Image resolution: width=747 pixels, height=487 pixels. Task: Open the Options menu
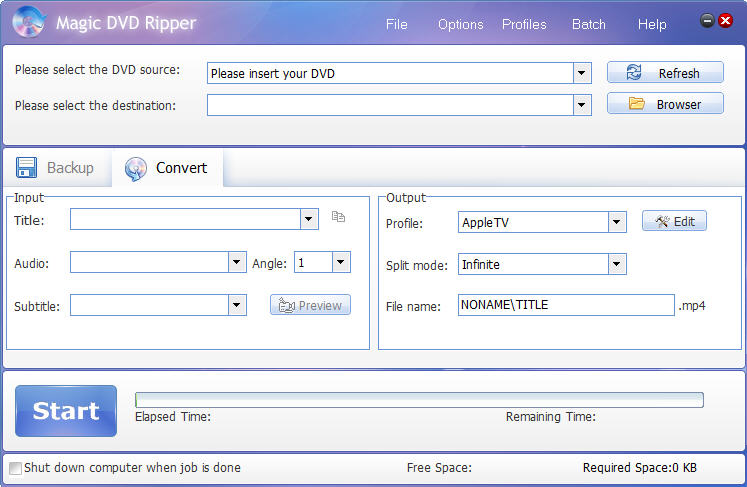coord(461,24)
